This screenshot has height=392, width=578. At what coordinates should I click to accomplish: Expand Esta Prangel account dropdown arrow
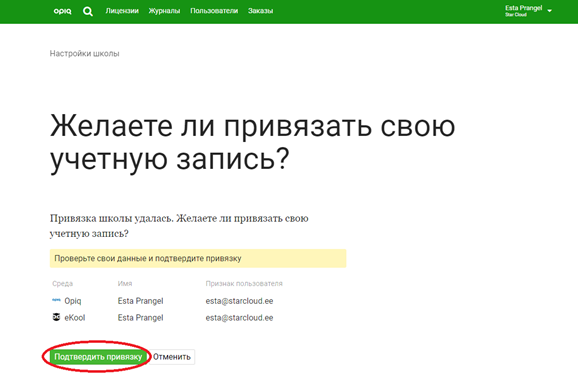point(550,11)
